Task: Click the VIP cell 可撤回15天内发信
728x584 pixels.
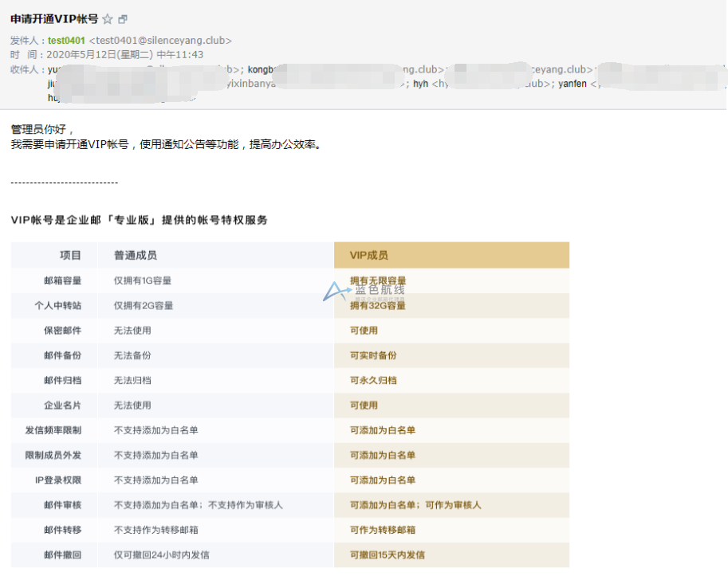Action: pos(388,555)
